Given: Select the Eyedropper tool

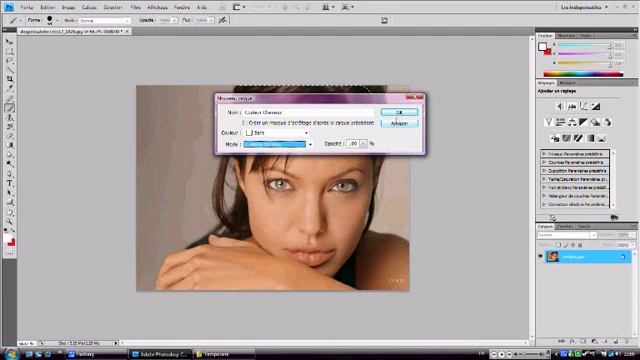Looking at the screenshot, I should 9,88.
